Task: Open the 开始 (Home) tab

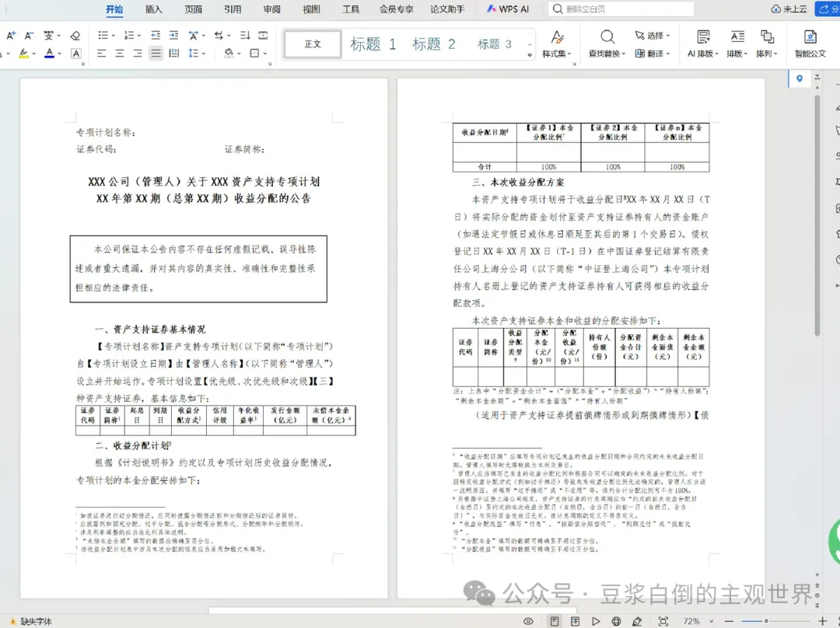Action: point(114,9)
